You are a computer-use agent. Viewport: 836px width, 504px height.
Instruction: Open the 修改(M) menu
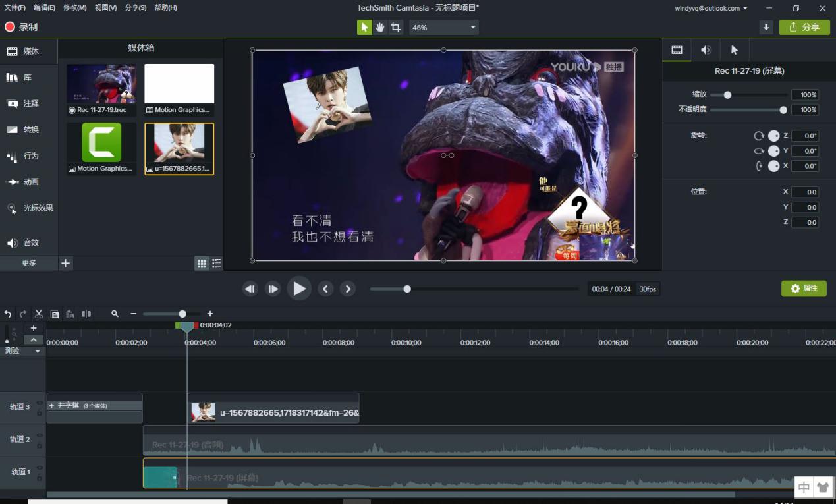pyautogui.click(x=74, y=8)
